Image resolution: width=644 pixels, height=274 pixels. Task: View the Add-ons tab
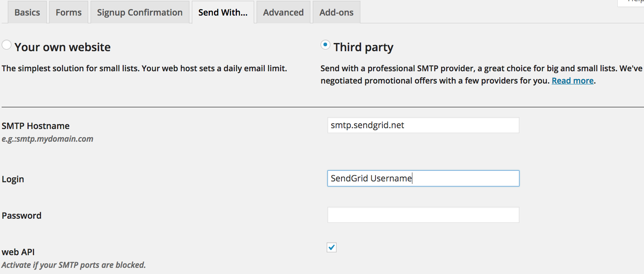pyautogui.click(x=336, y=12)
